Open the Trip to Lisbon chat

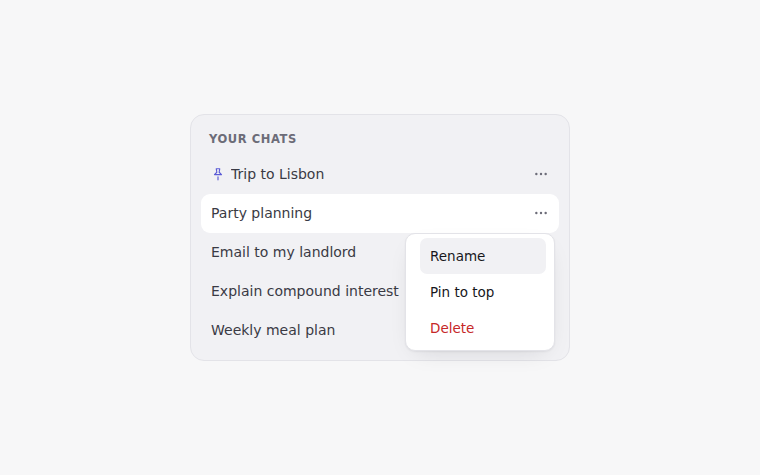pos(380,174)
